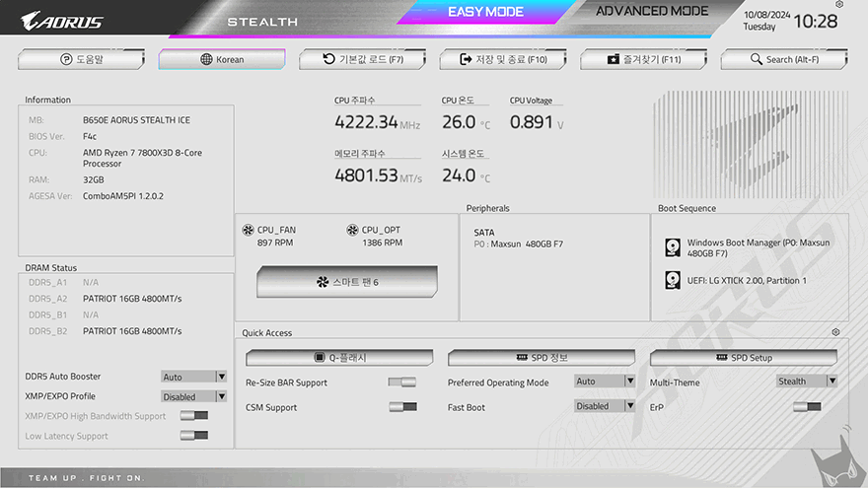Click the UEFI LG XTICK drive icon
868x488 pixels.
tap(673, 280)
